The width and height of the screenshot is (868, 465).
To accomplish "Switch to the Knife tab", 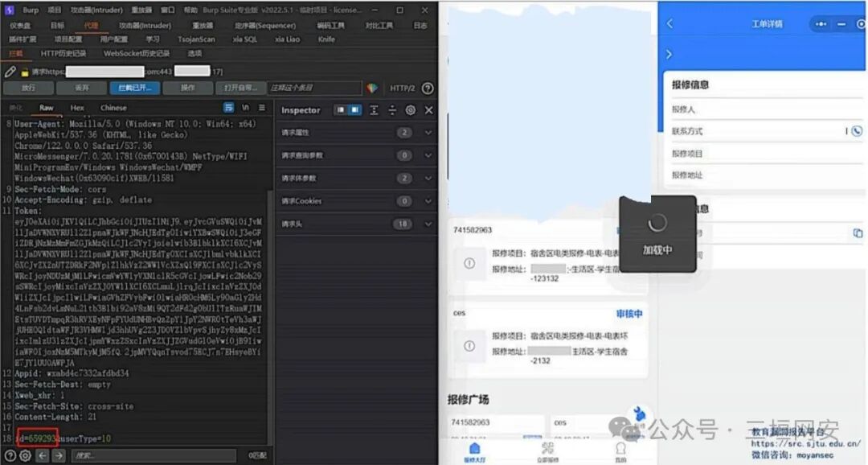I will [326, 39].
